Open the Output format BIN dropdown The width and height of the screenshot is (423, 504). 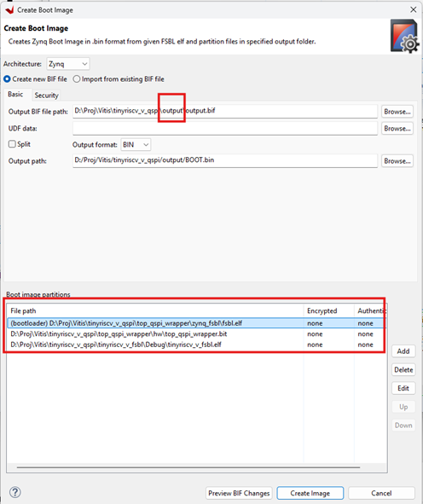point(136,145)
